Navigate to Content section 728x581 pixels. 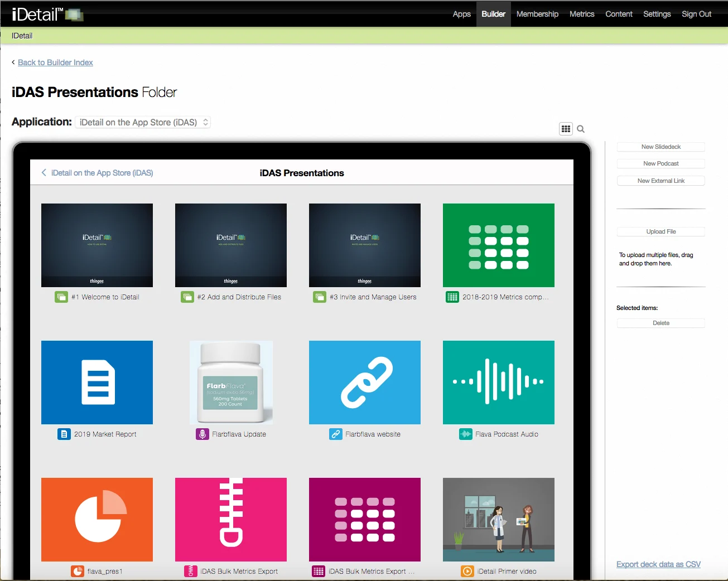[619, 14]
